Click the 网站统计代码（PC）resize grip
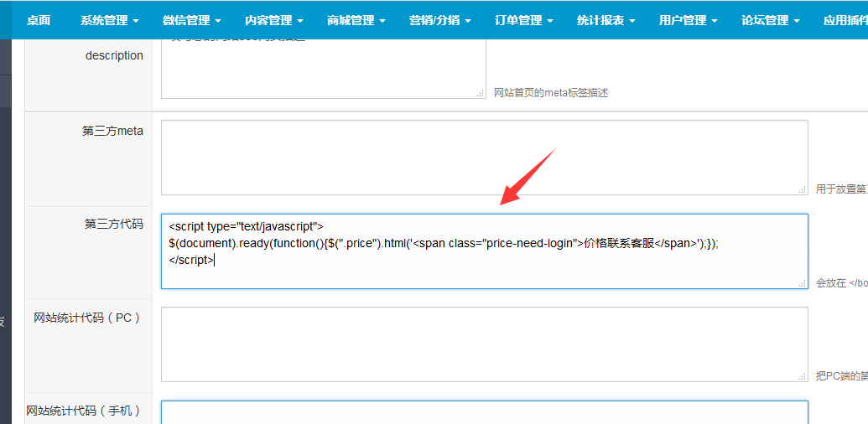 pyautogui.click(x=803, y=377)
